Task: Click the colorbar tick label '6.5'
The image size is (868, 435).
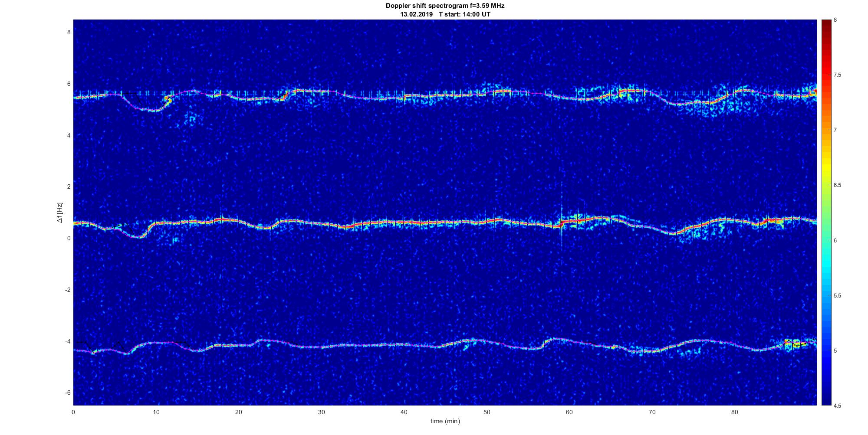Action: (837, 185)
